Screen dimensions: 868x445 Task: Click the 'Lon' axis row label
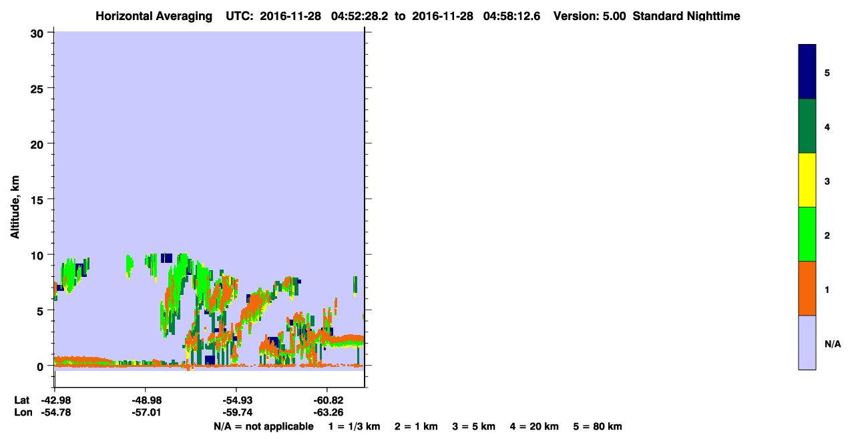pyautogui.click(x=23, y=413)
